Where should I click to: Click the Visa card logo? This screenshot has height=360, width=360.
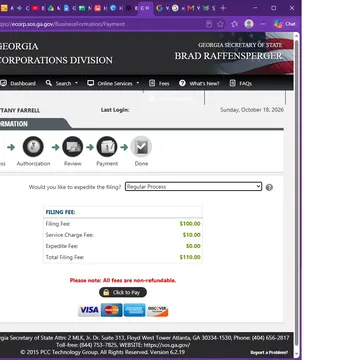click(x=89, y=310)
